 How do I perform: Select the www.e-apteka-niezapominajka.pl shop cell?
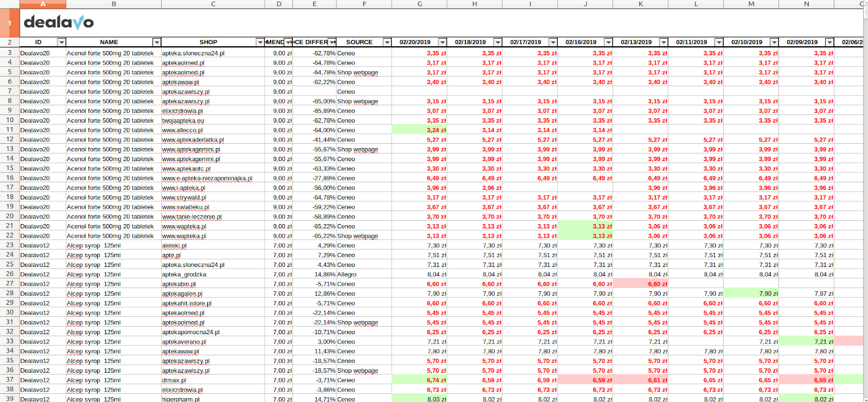pyautogui.click(x=213, y=178)
